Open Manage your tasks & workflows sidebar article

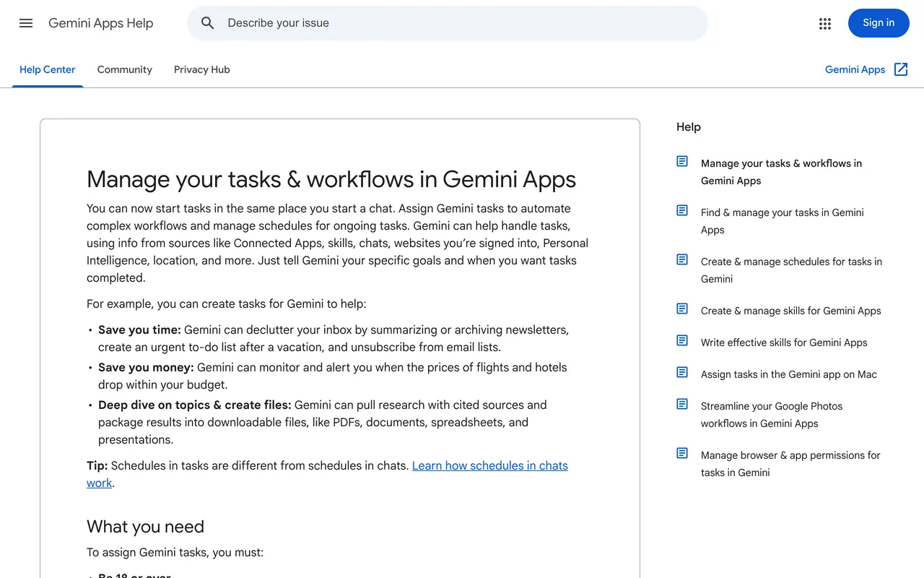click(781, 172)
